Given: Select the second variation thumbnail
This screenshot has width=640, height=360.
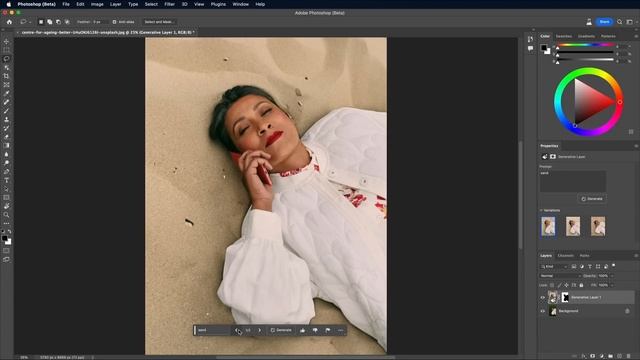Looking at the screenshot, I should tap(573, 226).
